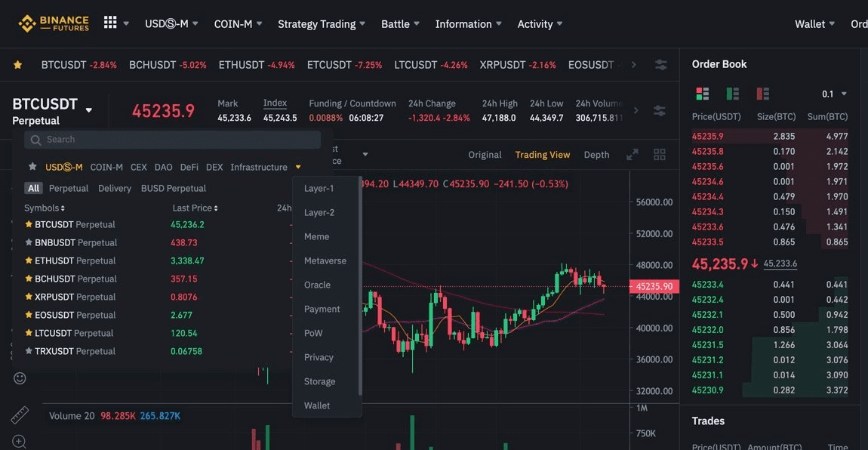868x450 pixels.
Task: Select Layer-1 from category list
Action: click(319, 188)
